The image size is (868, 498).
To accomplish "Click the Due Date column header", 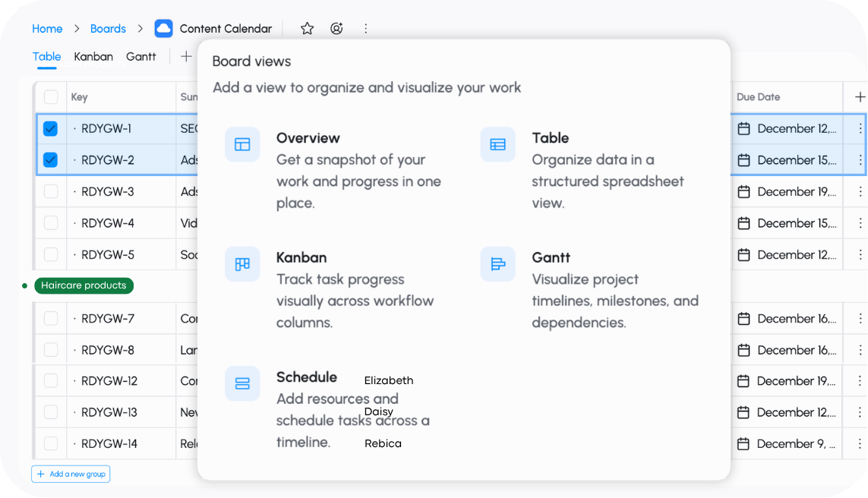I will [759, 97].
